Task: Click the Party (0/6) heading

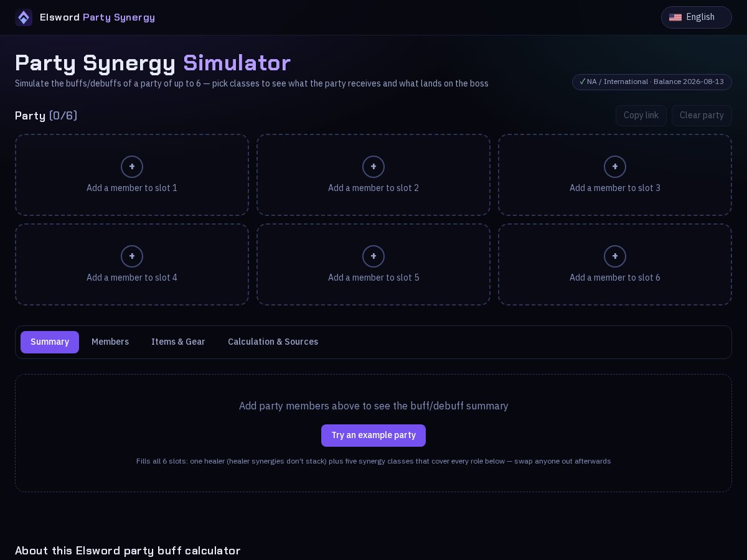Action: 46,116
